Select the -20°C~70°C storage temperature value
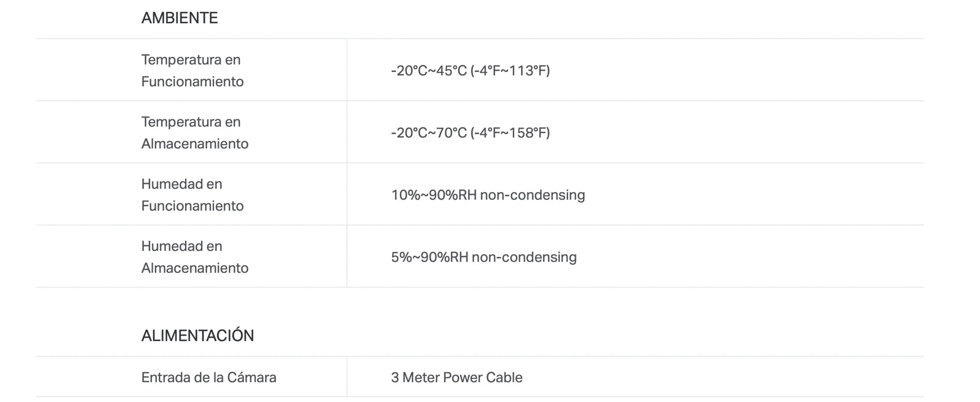Screen dimensions: 980x402 (x=428, y=133)
